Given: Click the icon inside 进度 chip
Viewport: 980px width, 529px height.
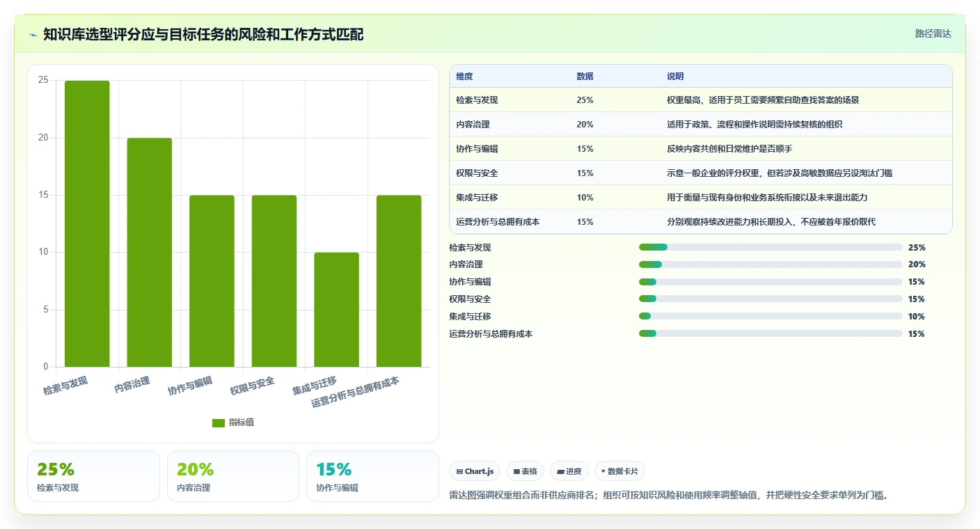Looking at the screenshot, I should coord(560,471).
